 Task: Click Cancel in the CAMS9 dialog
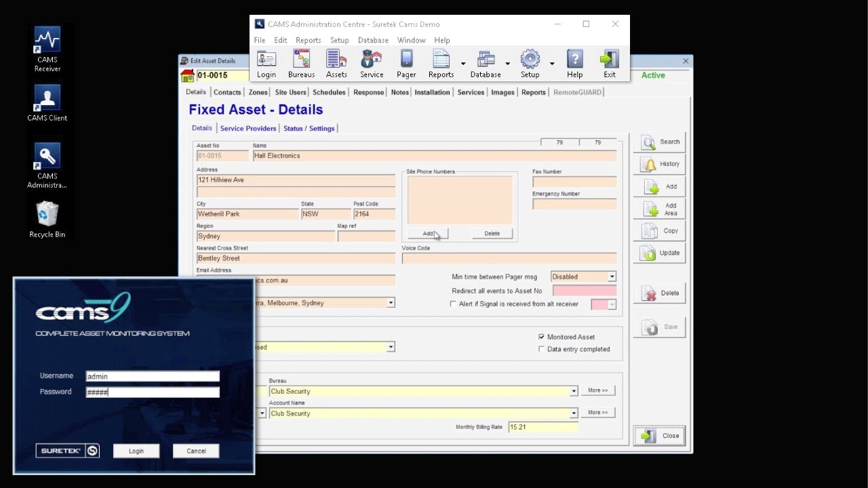(x=196, y=451)
